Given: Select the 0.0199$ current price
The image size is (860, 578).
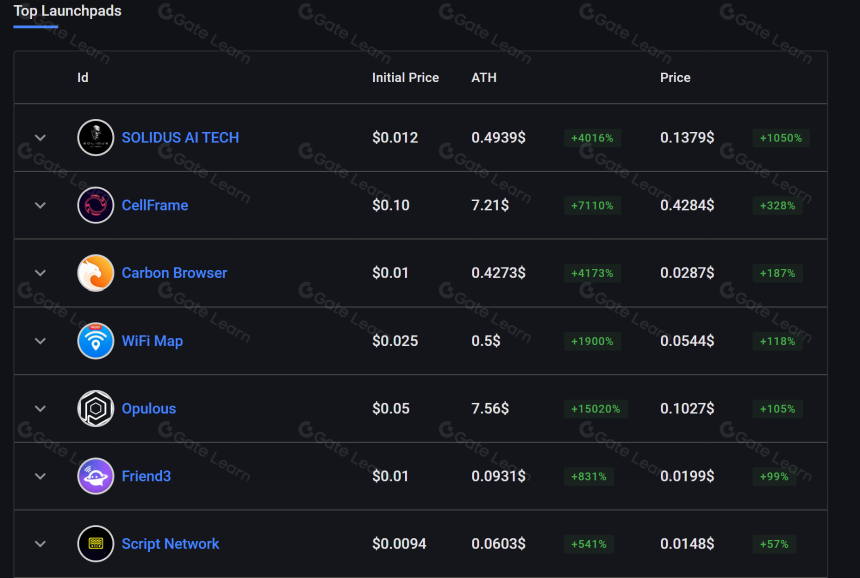Looking at the screenshot, I should point(687,476).
